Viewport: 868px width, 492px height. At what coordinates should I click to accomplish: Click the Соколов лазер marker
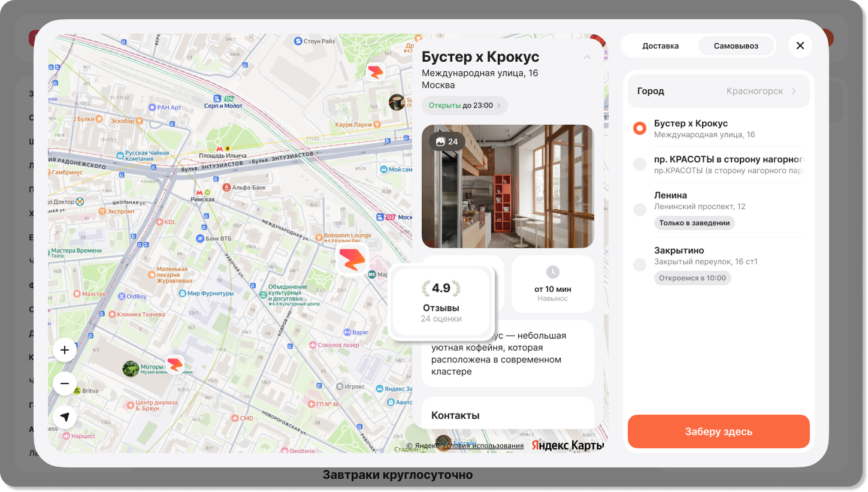pyautogui.click(x=312, y=345)
